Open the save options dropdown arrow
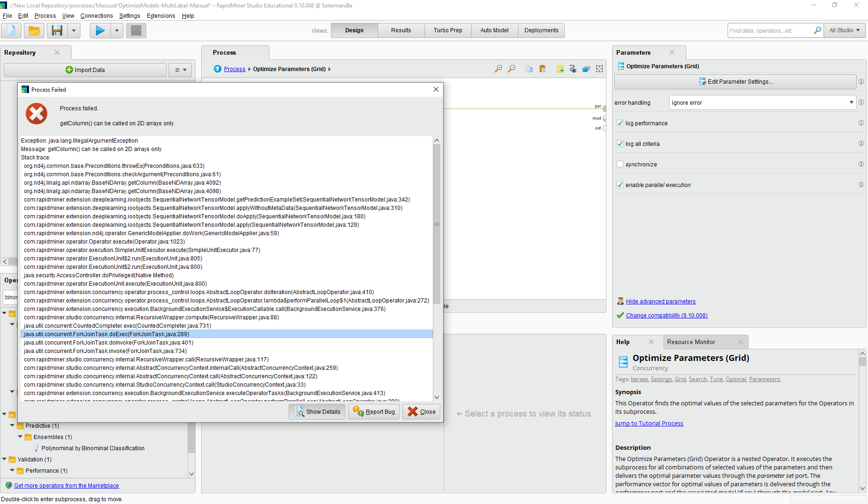The width and height of the screenshot is (868, 504). point(73,31)
